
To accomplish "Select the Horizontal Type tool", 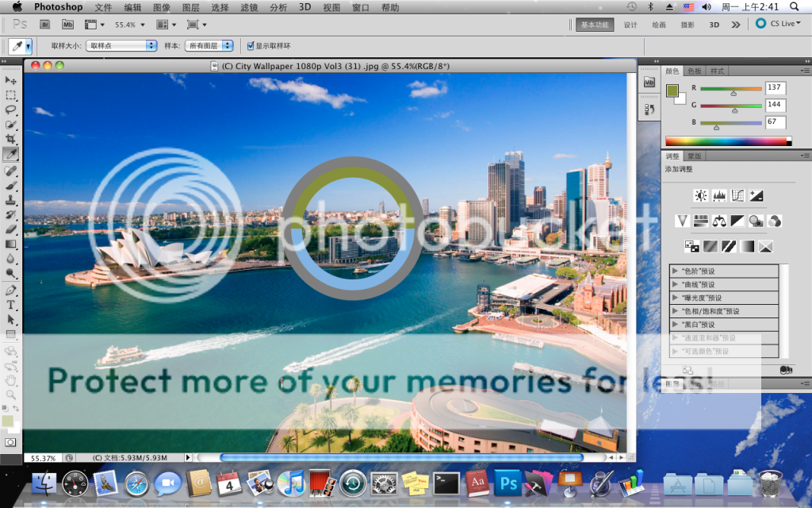I will point(10,305).
